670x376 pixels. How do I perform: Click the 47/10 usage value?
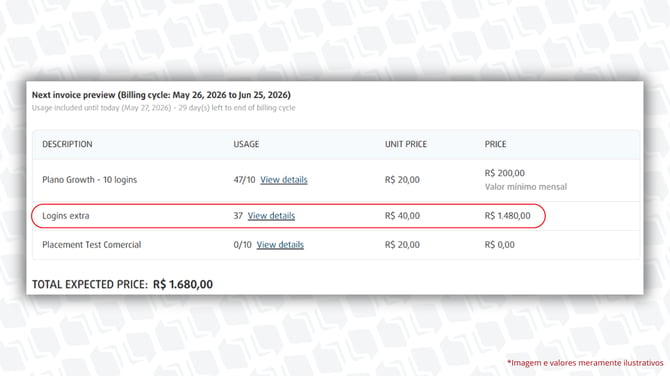(244, 180)
